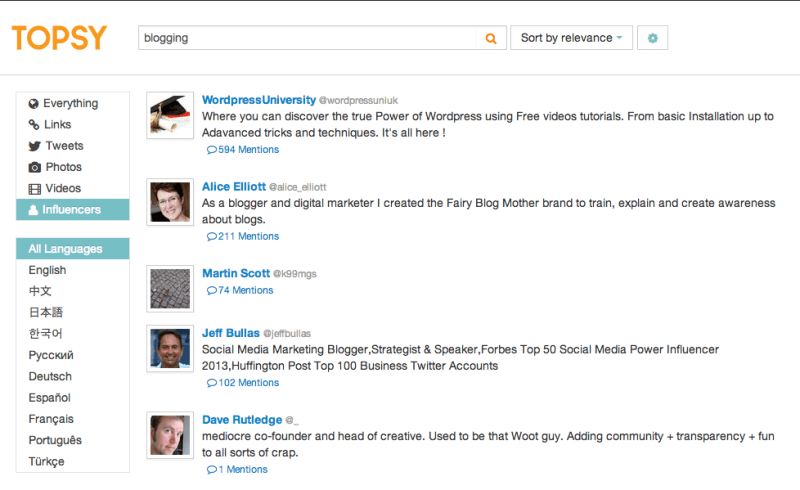The width and height of the screenshot is (800, 490).
Task: Click the blogging search input field
Action: coord(307,38)
